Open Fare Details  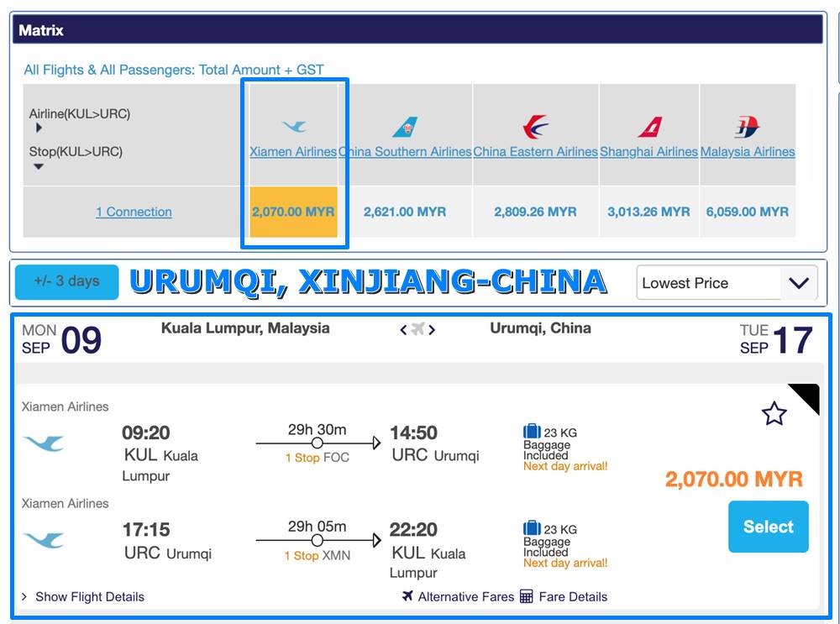[x=573, y=596]
